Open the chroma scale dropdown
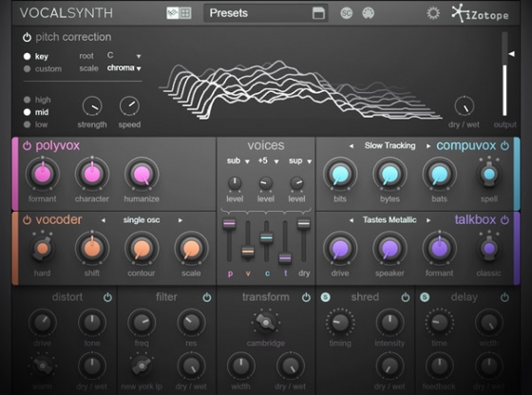The height and width of the screenshot is (395, 532). pos(123,68)
